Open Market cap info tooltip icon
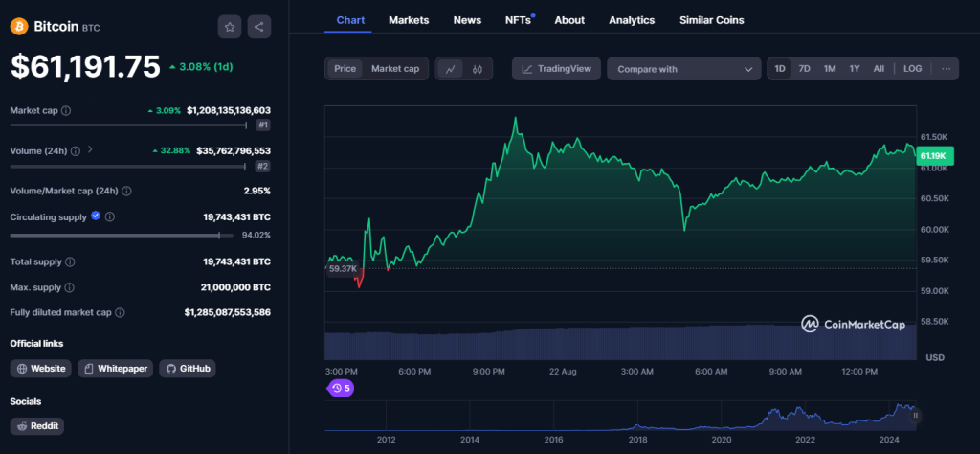980x454 pixels. click(66, 111)
